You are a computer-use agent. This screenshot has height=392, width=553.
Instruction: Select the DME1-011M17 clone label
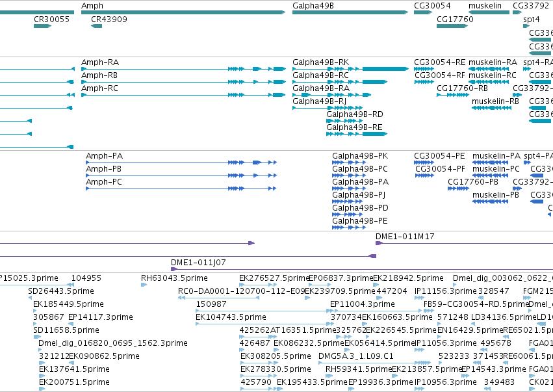point(405,237)
